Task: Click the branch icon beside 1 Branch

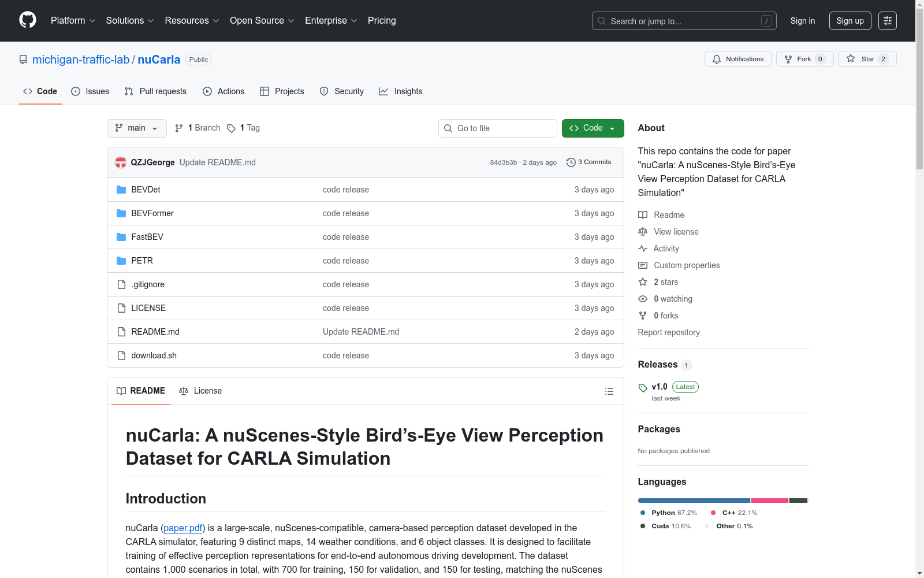Action: [x=179, y=128]
